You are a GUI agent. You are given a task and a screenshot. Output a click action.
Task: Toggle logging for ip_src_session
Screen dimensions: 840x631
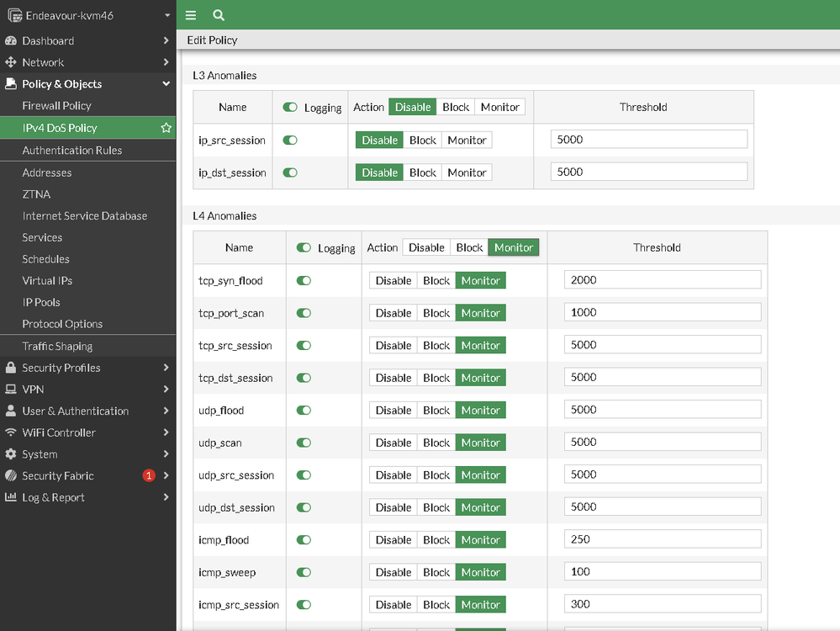coord(290,141)
